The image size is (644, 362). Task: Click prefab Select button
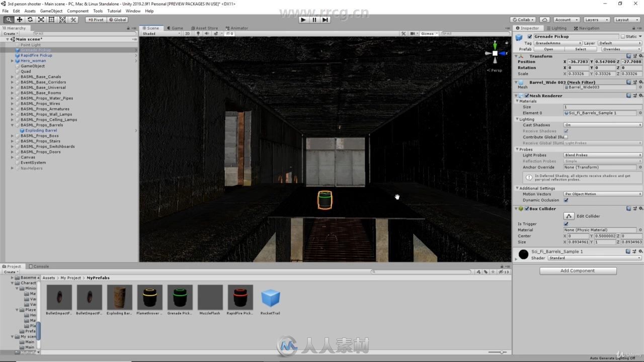pyautogui.click(x=581, y=49)
